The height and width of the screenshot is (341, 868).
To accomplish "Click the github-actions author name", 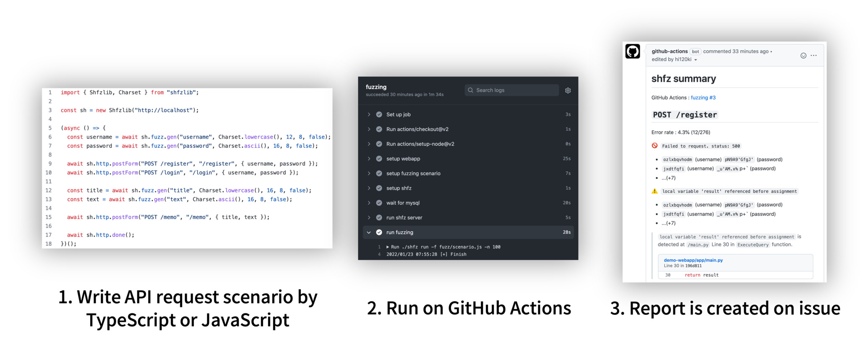I will coord(670,52).
